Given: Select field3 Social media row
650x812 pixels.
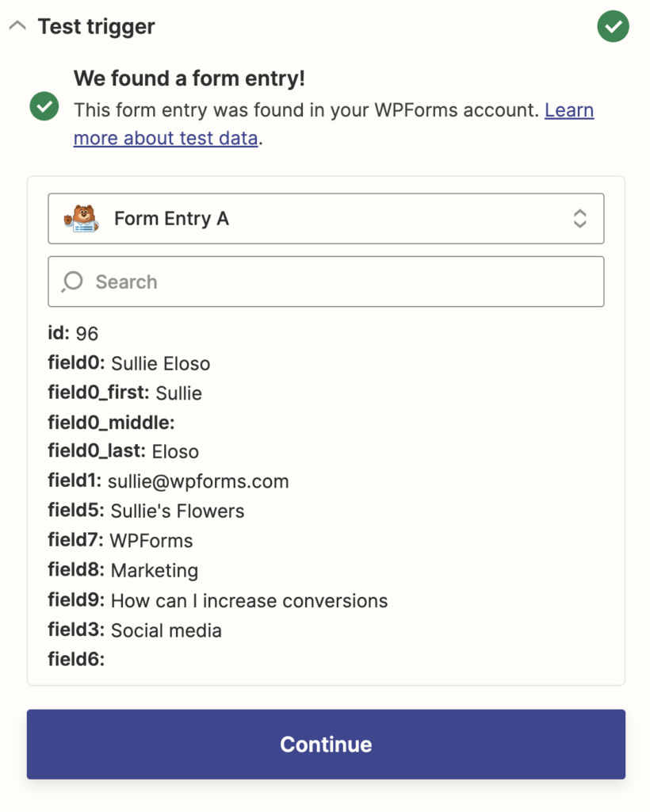Looking at the screenshot, I should (x=135, y=630).
